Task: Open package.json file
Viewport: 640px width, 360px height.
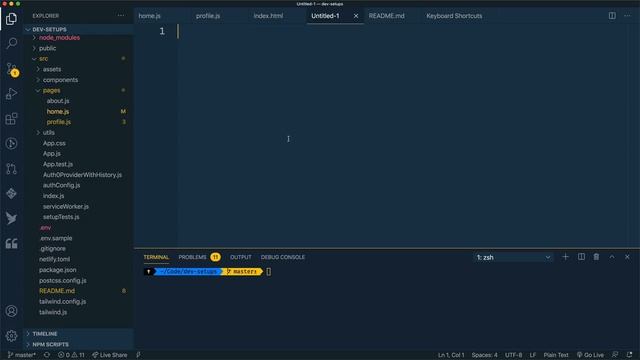Action: pyautogui.click(x=57, y=270)
